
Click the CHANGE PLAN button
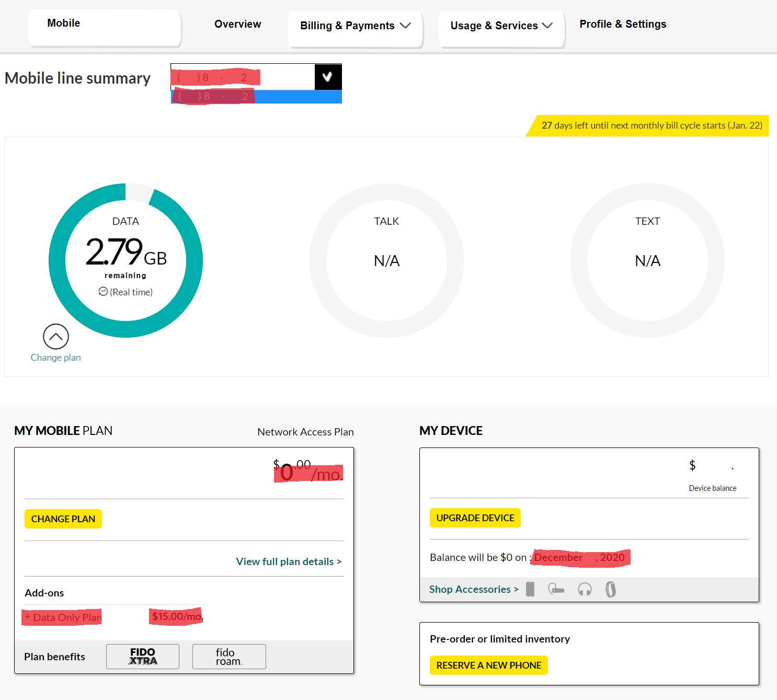tap(62, 519)
